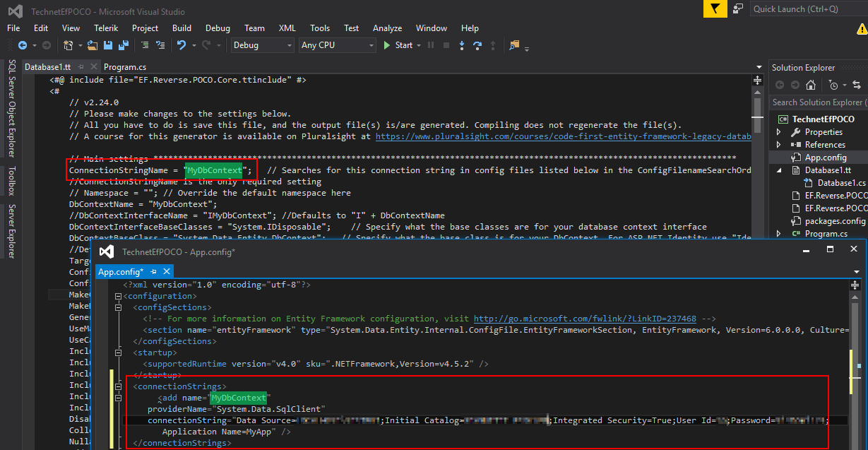Expand the Program.cs node
This screenshot has height=450, width=868.
pyautogui.click(x=779, y=234)
